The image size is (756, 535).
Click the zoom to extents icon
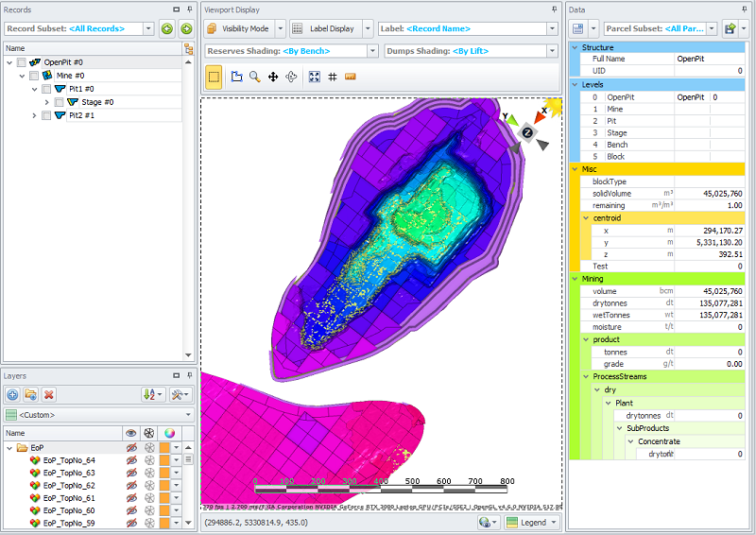(x=315, y=76)
